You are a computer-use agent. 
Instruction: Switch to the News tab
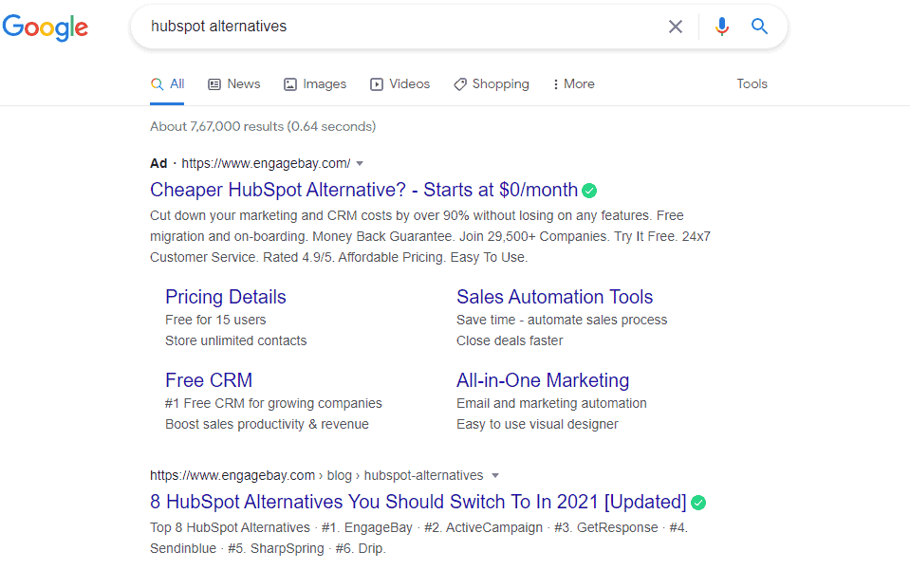(234, 84)
